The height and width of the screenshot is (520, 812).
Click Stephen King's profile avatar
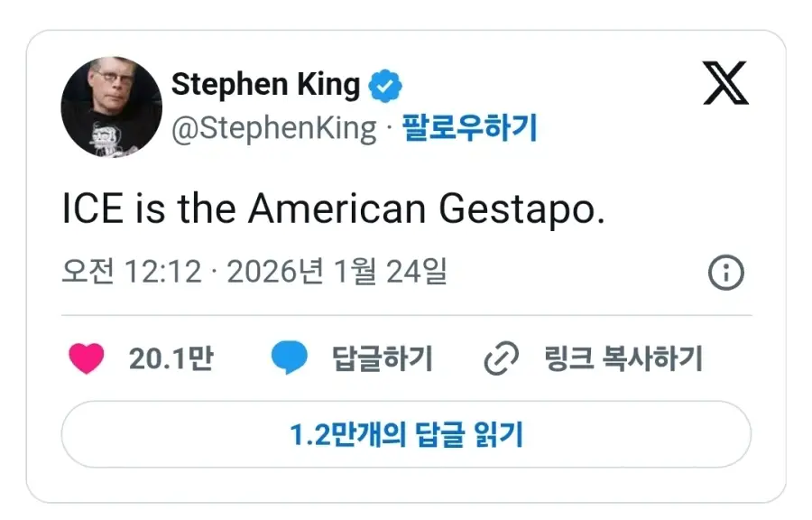pyautogui.click(x=111, y=107)
